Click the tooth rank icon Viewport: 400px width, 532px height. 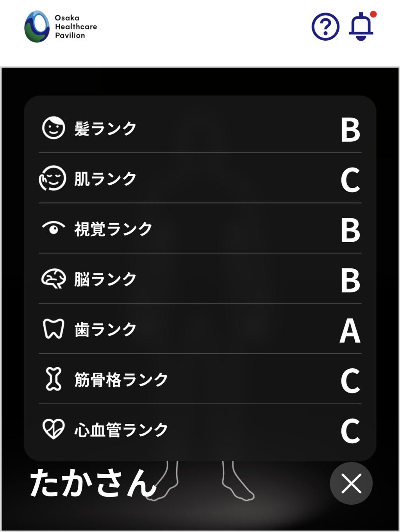(54, 329)
